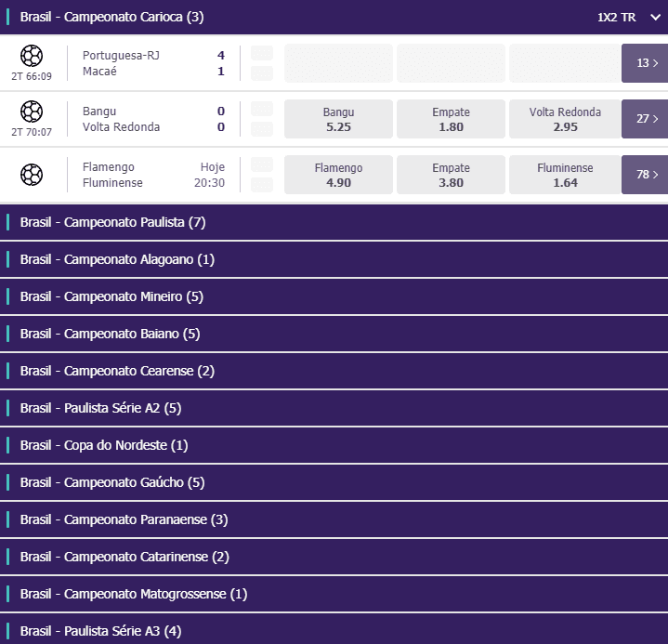Bet on Flamengo at 4.90
This screenshot has width=668, height=644.
(x=338, y=175)
